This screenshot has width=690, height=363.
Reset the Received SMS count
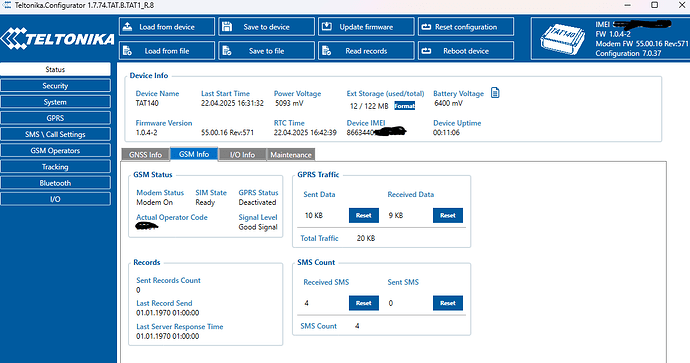363,303
